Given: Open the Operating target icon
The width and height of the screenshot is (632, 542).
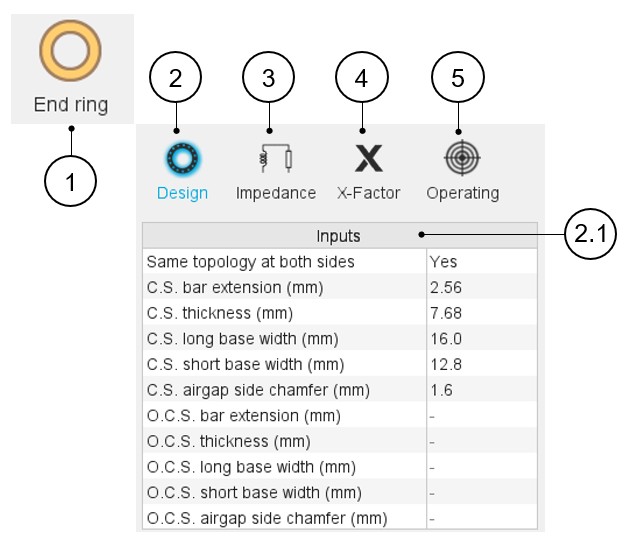Looking at the screenshot, I should [462, 158].
